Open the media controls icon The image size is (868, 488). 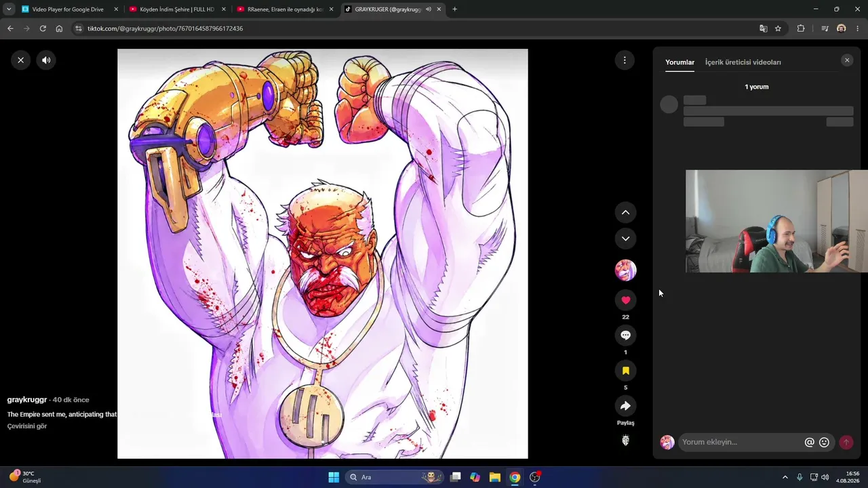pyautogui.click(x=825, y=28)
